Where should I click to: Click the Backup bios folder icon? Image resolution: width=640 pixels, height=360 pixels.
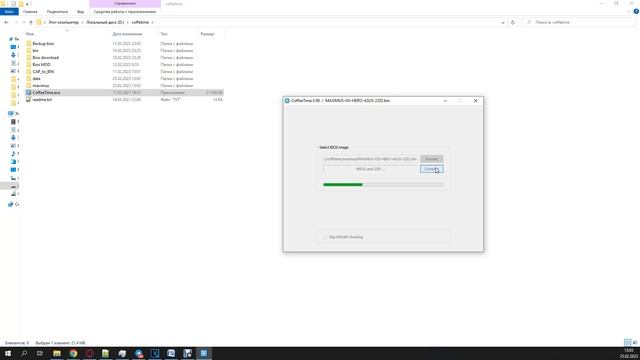click(29, 43)
